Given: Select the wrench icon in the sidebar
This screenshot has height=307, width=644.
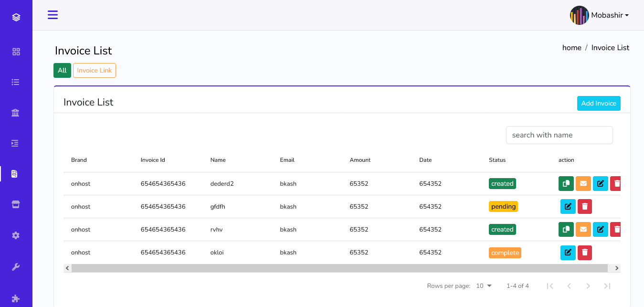Looking at the screenshot, I should (x=16, y=266).
